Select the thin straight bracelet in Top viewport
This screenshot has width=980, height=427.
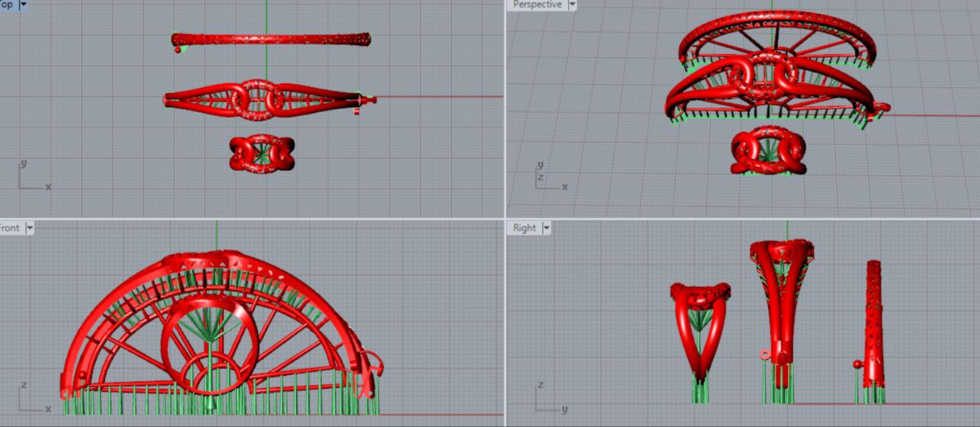pyautogui.click(x=270, y=39)
